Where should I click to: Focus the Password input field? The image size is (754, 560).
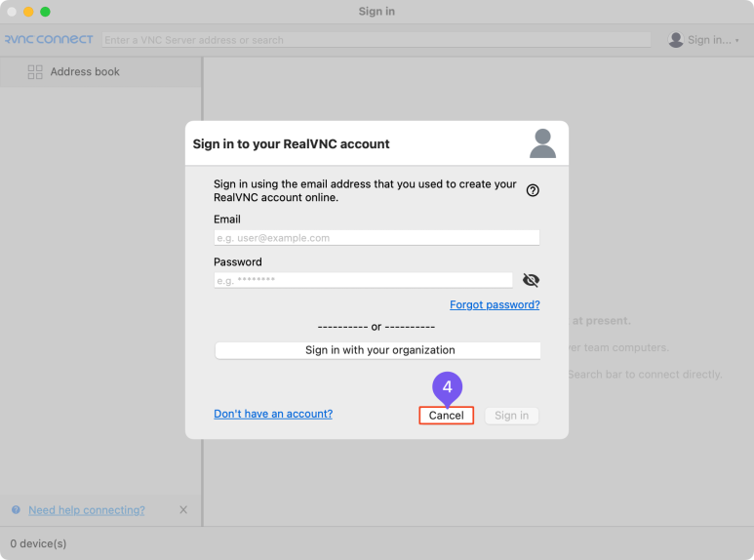[x=363, y=280]
